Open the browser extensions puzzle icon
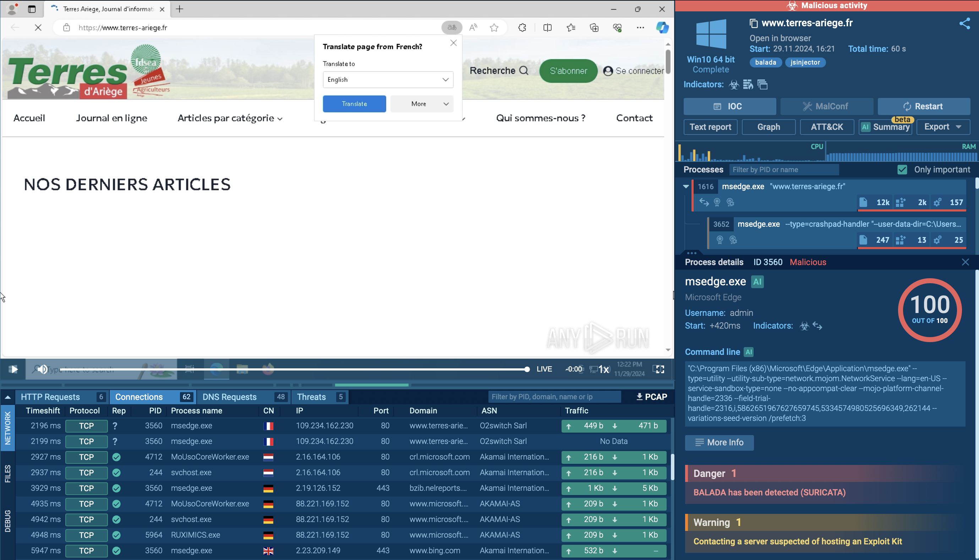This screenshot has height=560, width=979. click(x=522, y=28)
